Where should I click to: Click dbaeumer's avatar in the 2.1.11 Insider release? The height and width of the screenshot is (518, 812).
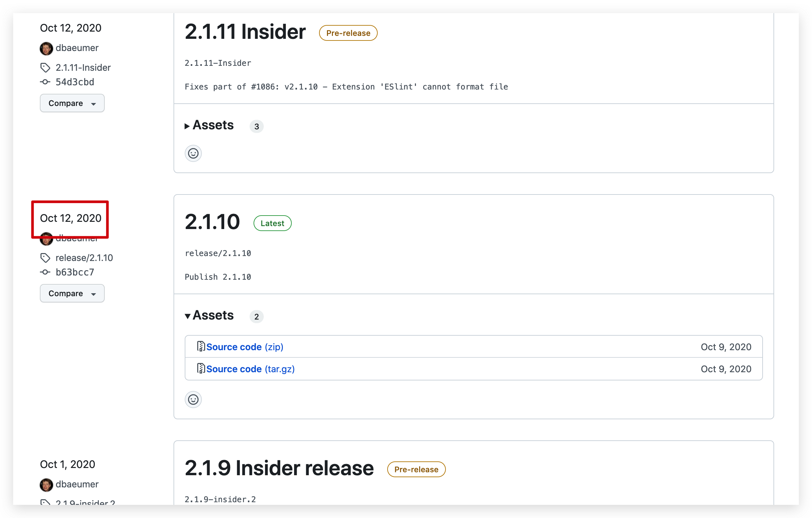coord(46,48)
